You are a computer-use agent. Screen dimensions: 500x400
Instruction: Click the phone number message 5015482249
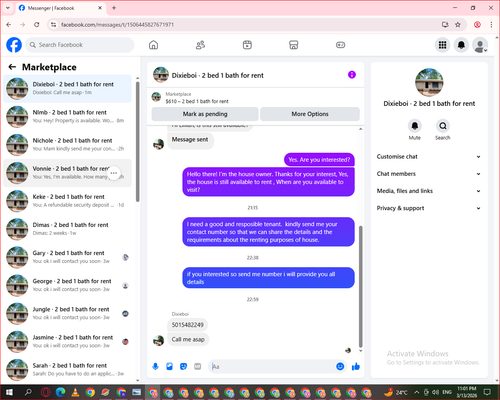coord(187,325)
